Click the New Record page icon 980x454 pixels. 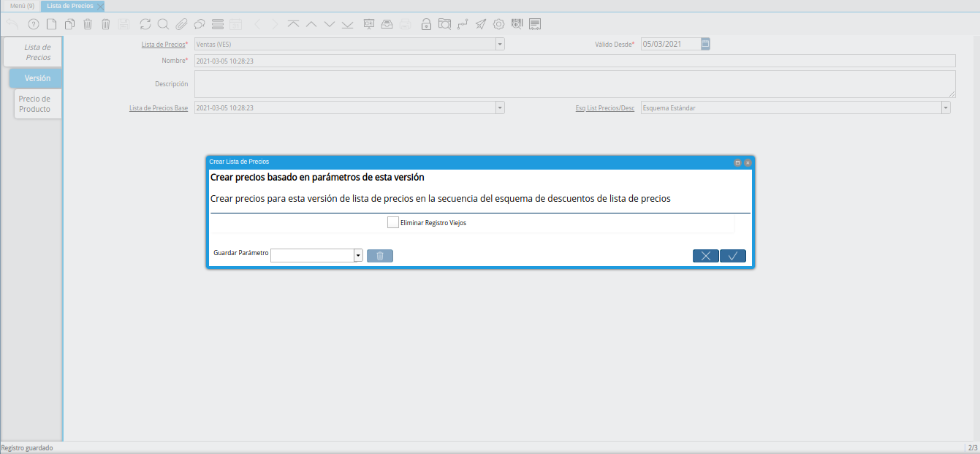tap(51, 24)
